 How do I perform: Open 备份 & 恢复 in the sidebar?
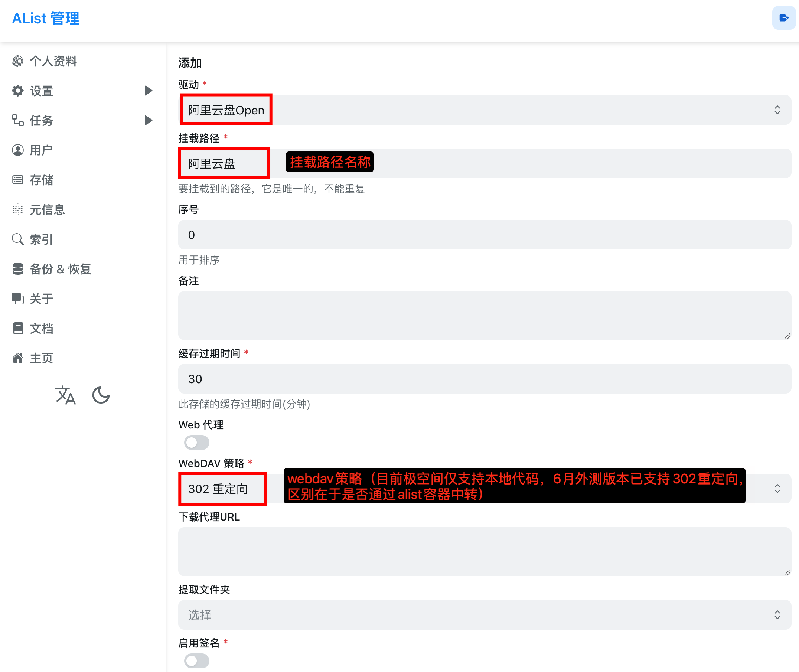tap(60, 269)
